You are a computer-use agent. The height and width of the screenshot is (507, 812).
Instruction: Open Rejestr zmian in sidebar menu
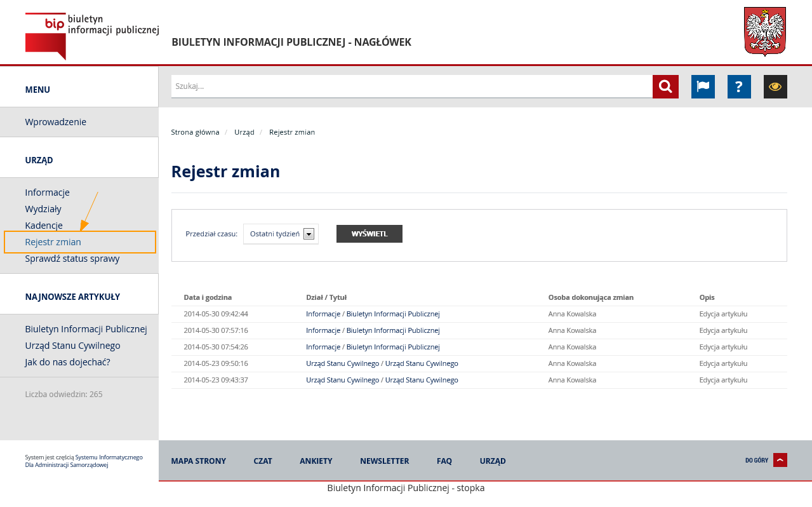point(53,242)
